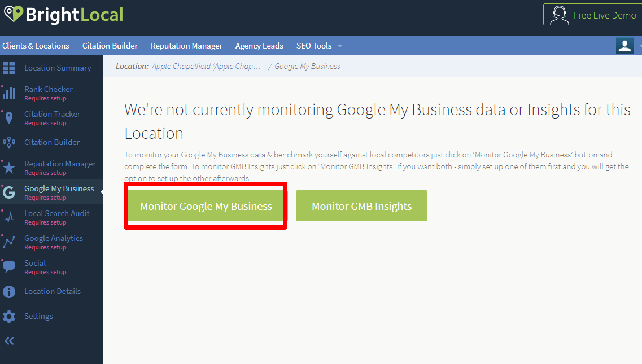
Task: Click the 'Location:' breadcrumb label
Action: pos(132,67)
